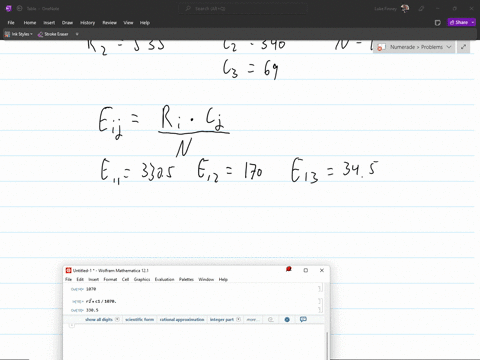
Task: Click the input expression r1*c1/1070.
Action: [101, 301]
